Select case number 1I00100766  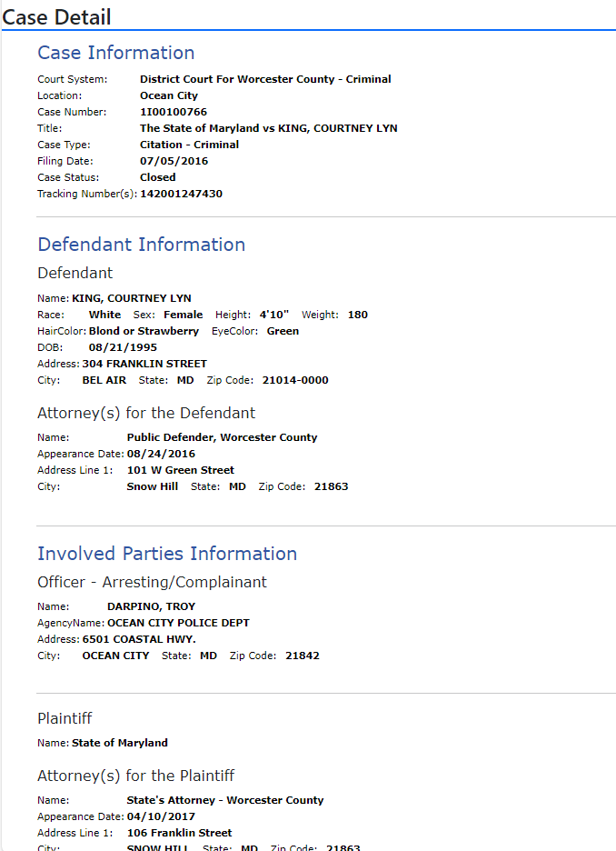coord(174,112)
